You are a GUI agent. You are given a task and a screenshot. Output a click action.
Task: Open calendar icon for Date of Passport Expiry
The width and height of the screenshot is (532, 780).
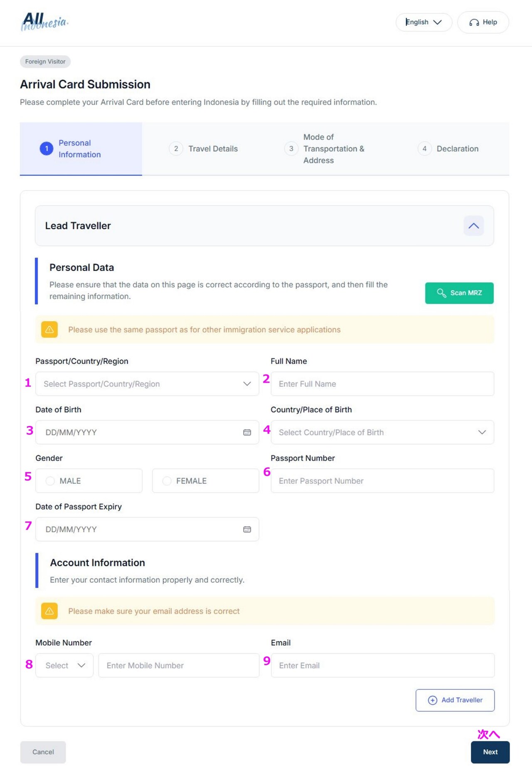click(x=247, y=529)
